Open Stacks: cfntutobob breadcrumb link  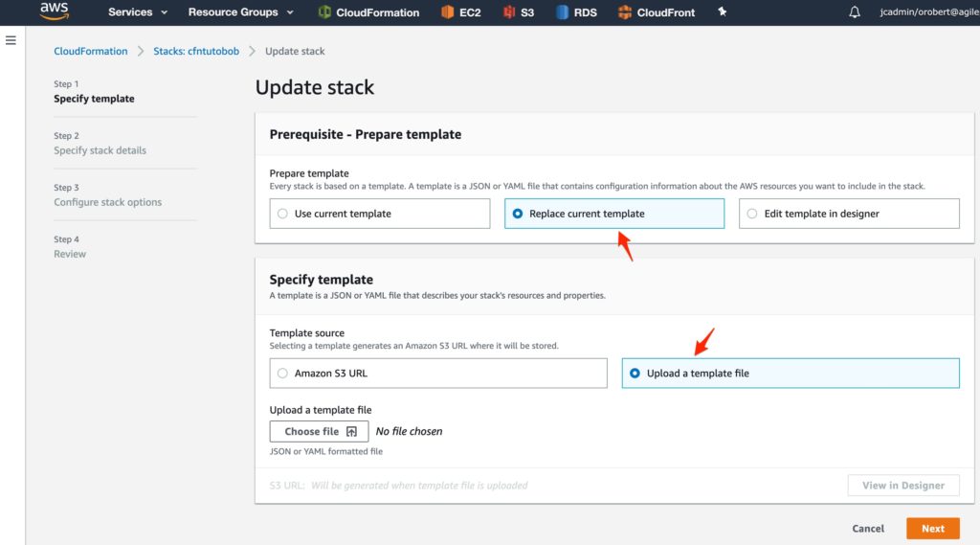[196, 52]
